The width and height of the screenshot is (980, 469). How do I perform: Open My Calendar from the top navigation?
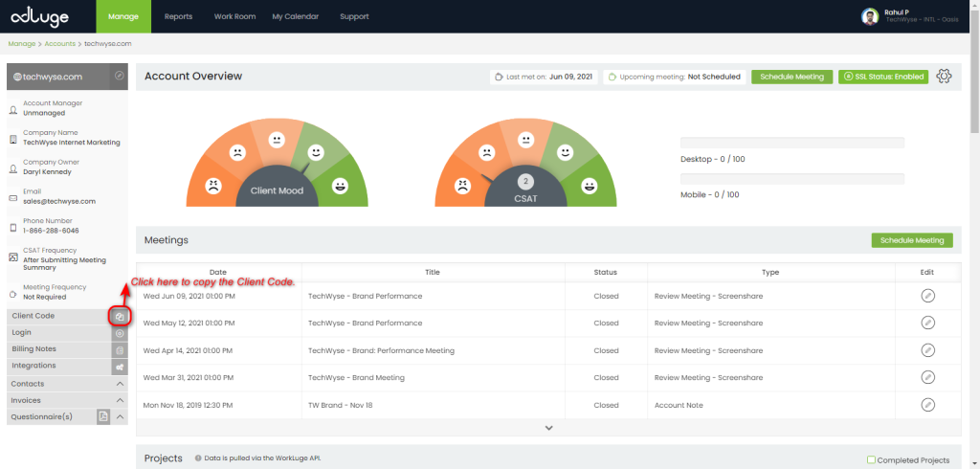point(296,16)
